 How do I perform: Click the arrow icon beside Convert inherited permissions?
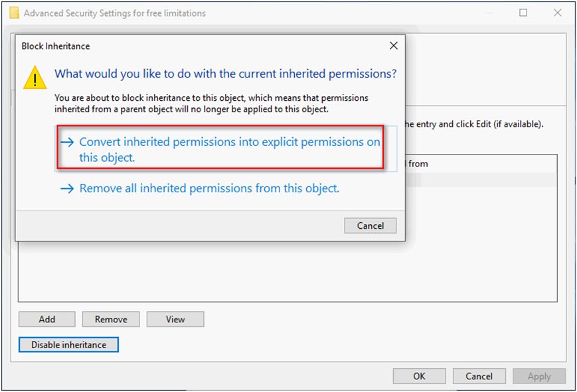(x=66, y=142)
